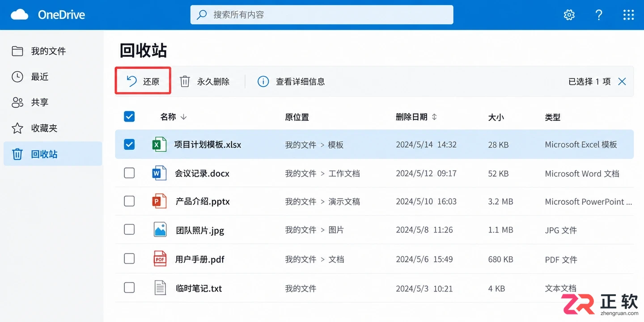Open 最近 in the sidebar

tap(53, 76)
